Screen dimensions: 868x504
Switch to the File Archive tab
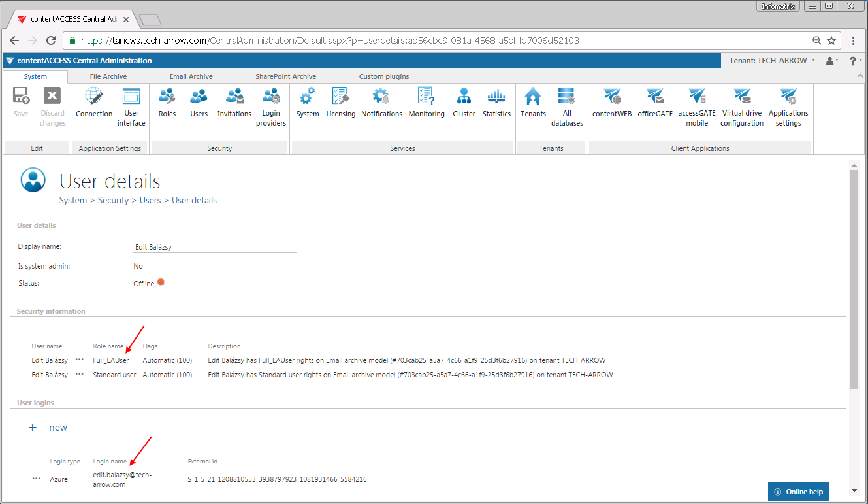108,76
